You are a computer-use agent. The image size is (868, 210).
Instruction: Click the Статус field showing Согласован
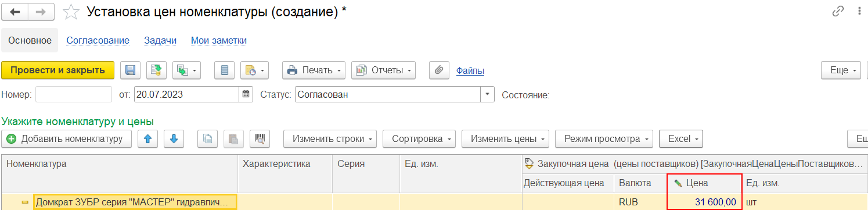(x=387, y=94)
